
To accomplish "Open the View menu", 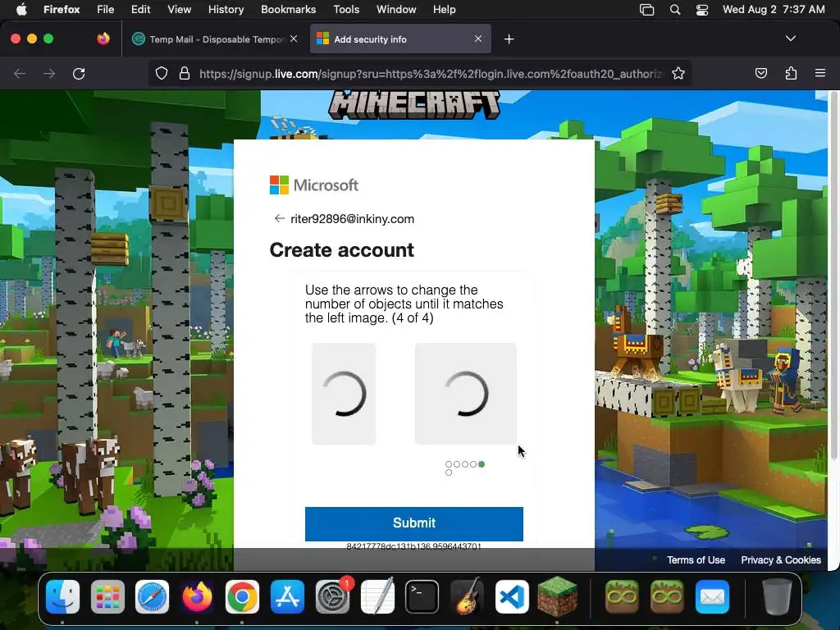I will coord(180,10).
